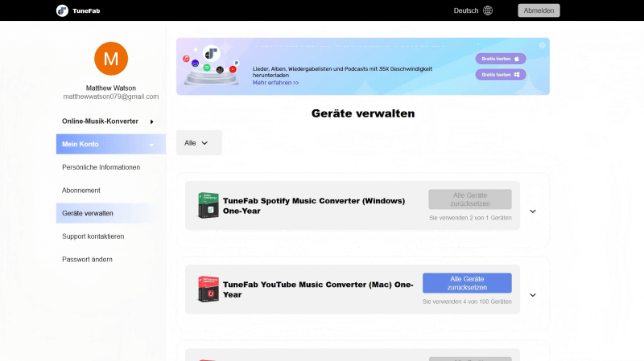Open the Passwort ändern page
Screen dimensions: 644x361
click(x=87, y=259)
